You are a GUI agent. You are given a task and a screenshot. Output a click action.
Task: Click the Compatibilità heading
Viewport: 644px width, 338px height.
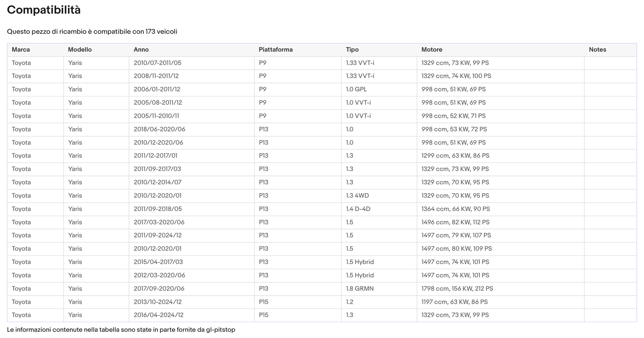[44, 10]
